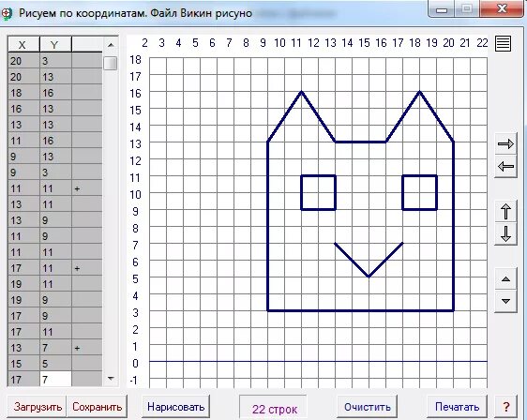Shift drawing left with left arrow
527x420 pixels.
(505, 166)
